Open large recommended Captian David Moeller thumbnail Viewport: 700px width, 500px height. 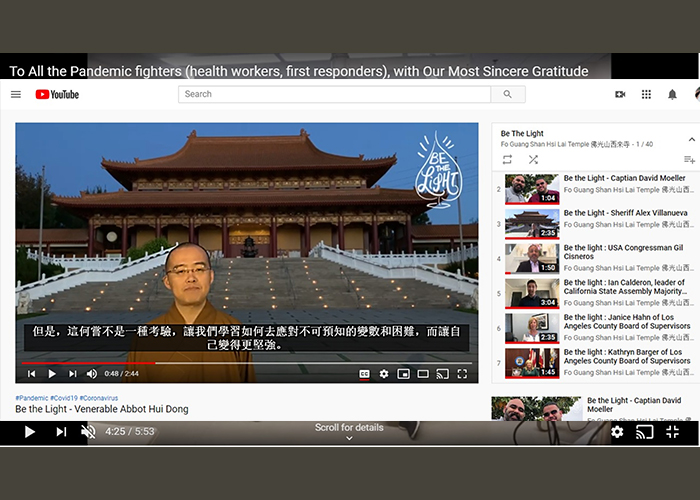[x=536, y=408]
